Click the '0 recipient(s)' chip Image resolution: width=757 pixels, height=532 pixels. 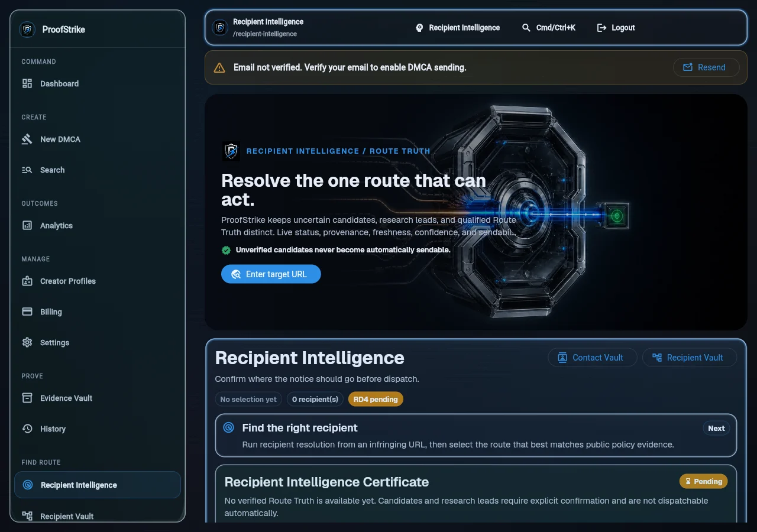(x=315, y=400)
